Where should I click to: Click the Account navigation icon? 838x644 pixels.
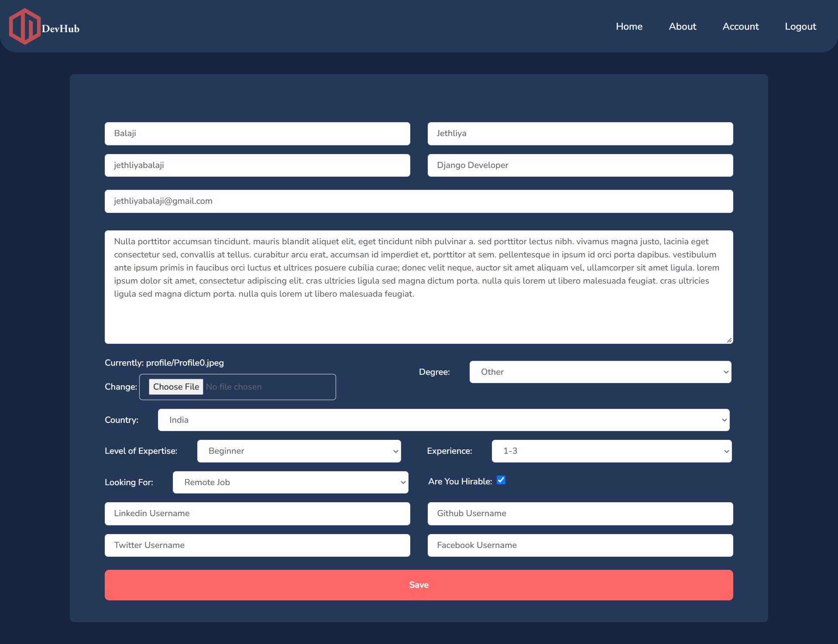740,26
